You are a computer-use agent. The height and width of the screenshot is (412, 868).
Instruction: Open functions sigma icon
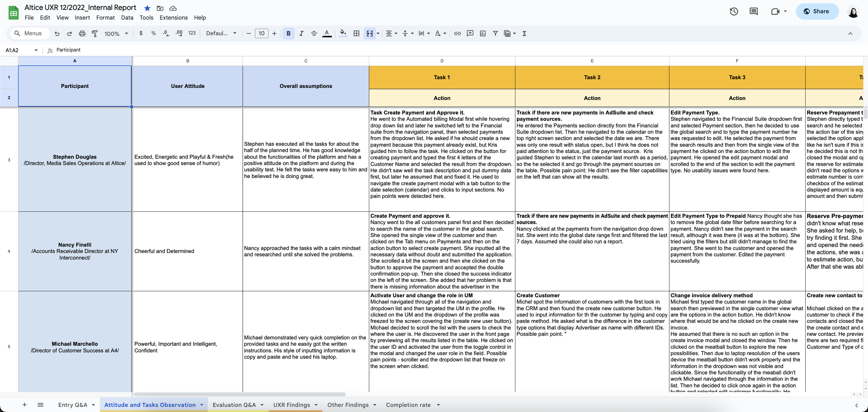[524, 33]
